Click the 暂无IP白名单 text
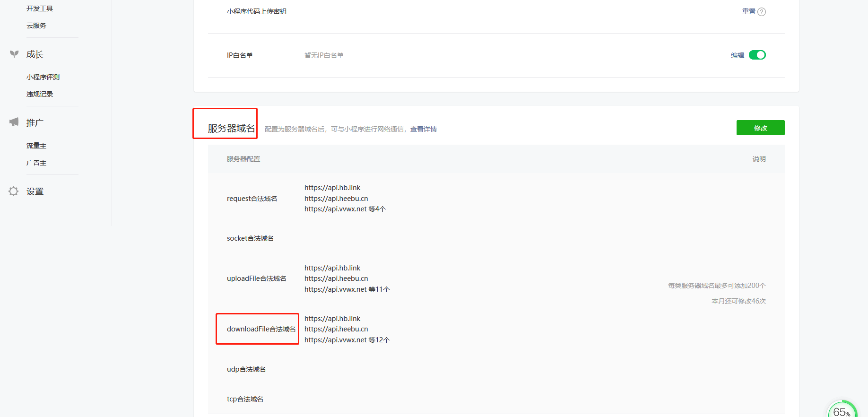 coord(324,55)
